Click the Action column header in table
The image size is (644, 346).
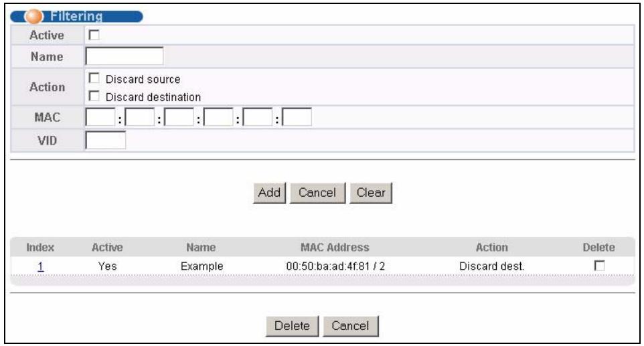click(x=491, y=248)
